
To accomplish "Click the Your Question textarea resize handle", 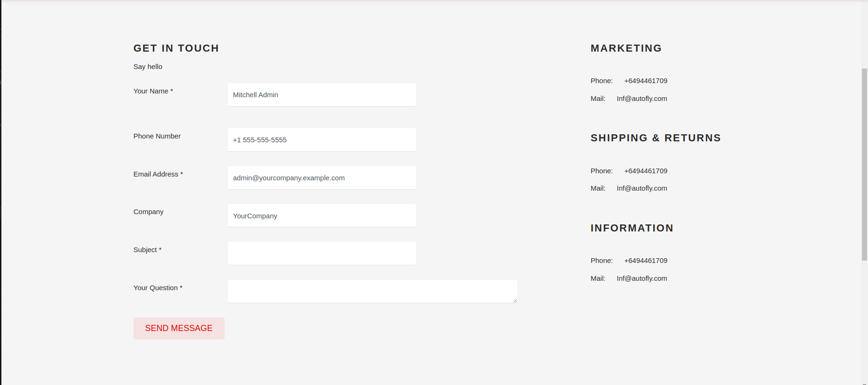I will pyautogui.click(x=515, y=300).
